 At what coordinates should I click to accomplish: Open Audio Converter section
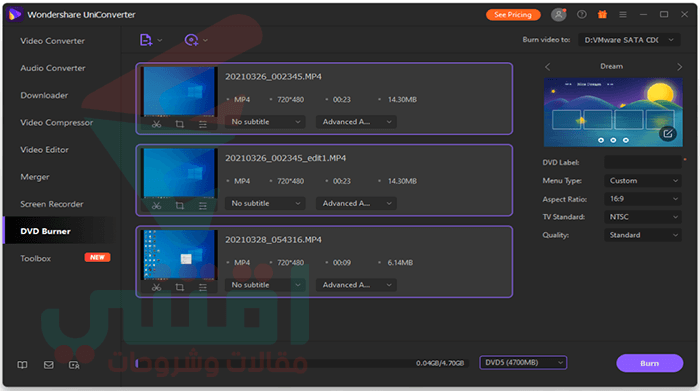53,68
